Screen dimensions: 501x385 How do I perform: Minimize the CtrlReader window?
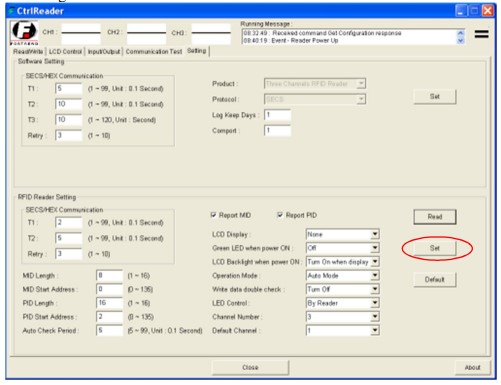coord(460,11)
